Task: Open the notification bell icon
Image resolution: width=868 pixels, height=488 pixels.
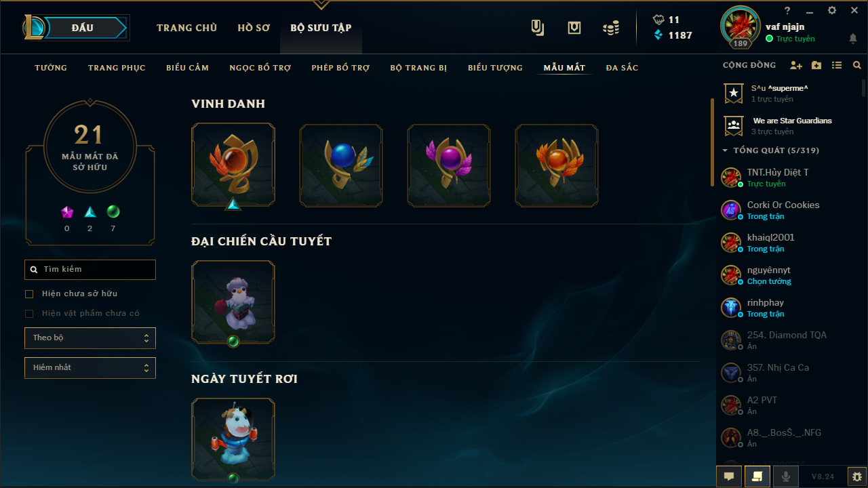Action: (x=853, y=39)
